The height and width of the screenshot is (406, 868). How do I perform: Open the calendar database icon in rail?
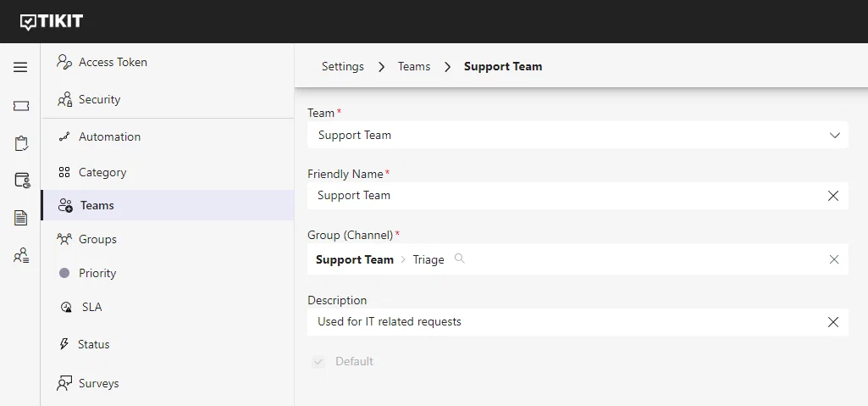point(21,180)
